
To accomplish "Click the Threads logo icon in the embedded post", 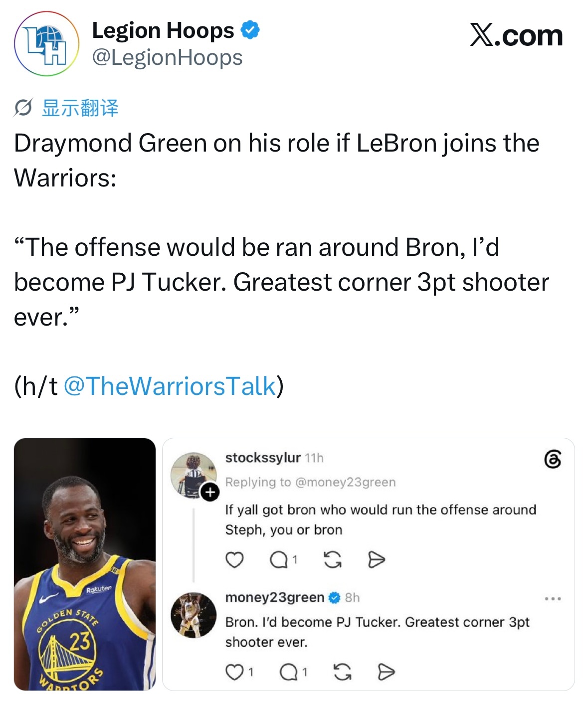I will point(553,459).
